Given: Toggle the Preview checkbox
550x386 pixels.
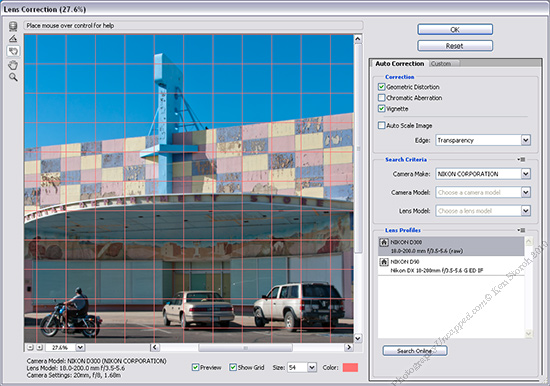Looking at the screenshot, I should 196,367.
